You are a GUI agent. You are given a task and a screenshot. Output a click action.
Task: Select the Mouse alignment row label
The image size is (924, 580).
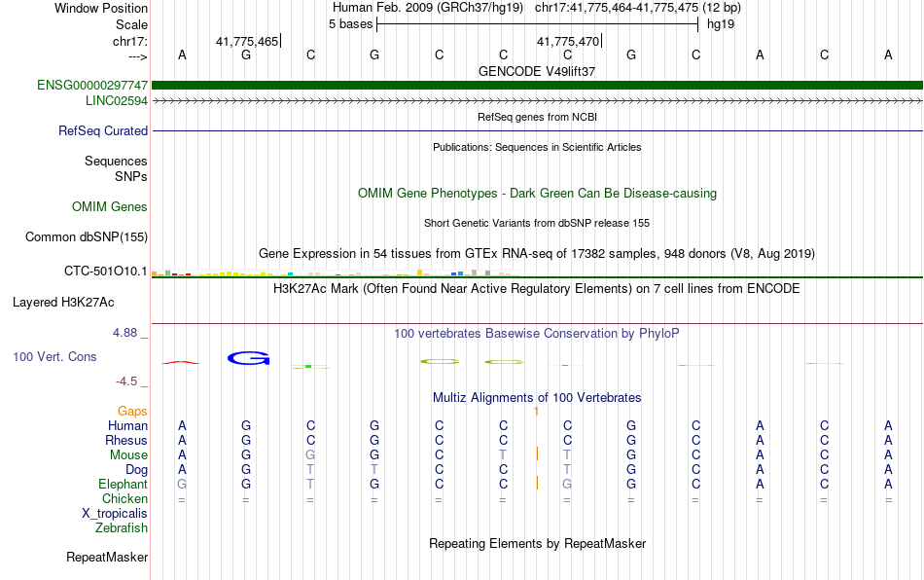pyautogui.click(x=128, y=455)
